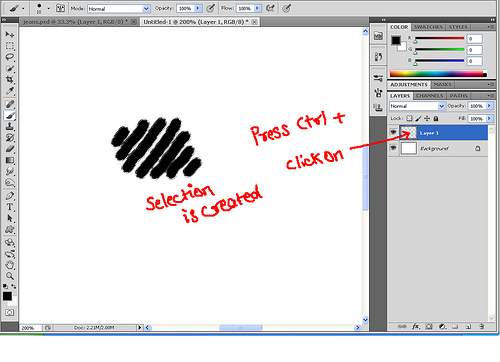500x362 pixels.
Task: Switch to the Paths tab
Action: pyautogui.click(x=458, y=96)
